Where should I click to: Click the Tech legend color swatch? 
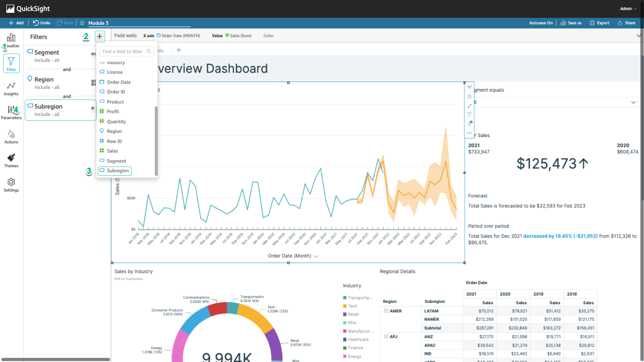(x=344, y=306)
